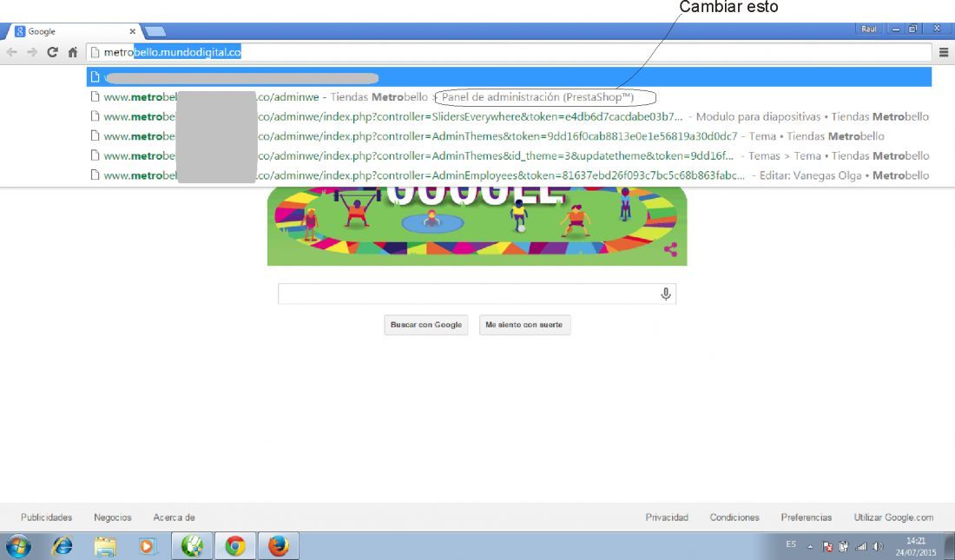Launch Firefox from the taskbar
The width and height of the screenshot is (955, 560).
click(279, 545)
